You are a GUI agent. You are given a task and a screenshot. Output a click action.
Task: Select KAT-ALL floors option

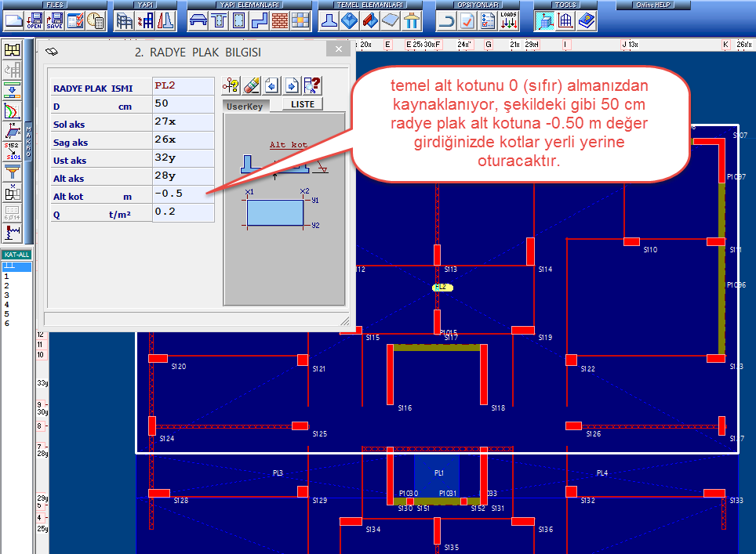16,255
